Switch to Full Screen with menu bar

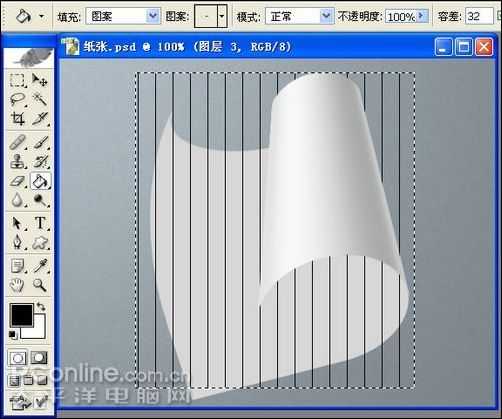[29, 380]
